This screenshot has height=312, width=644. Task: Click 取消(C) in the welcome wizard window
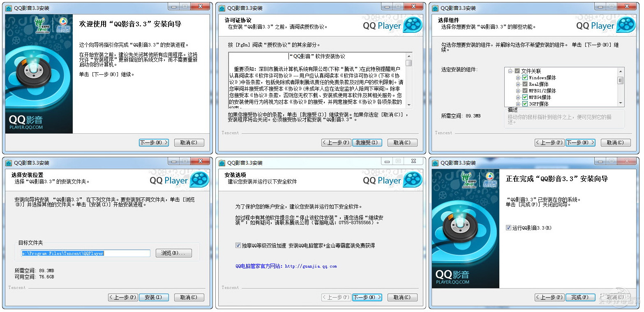pyautogui.click(x=189, y=142)
